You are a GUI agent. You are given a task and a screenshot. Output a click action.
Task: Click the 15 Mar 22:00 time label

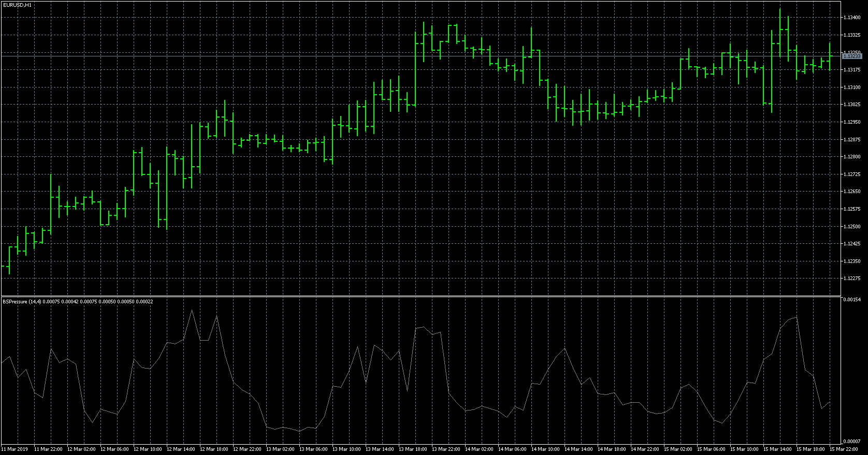pos(844,449)
